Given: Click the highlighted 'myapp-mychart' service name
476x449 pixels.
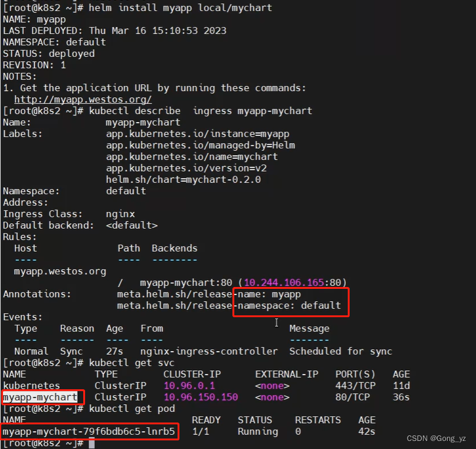Looking at the screenshot, I should 40,397.
